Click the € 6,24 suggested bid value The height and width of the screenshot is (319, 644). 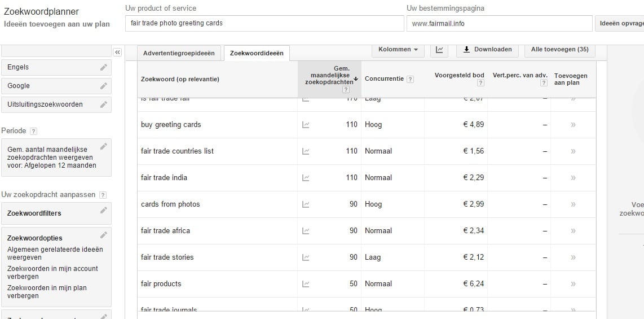click(x=474, y=283)
